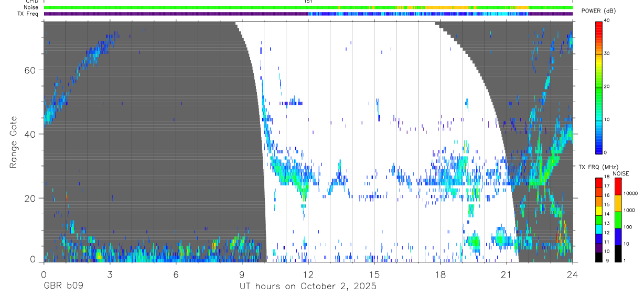Click the 'GBR b09' radar label
This screenshot has width=644, height=297.
pyautogui.click(x=63, y=286)
